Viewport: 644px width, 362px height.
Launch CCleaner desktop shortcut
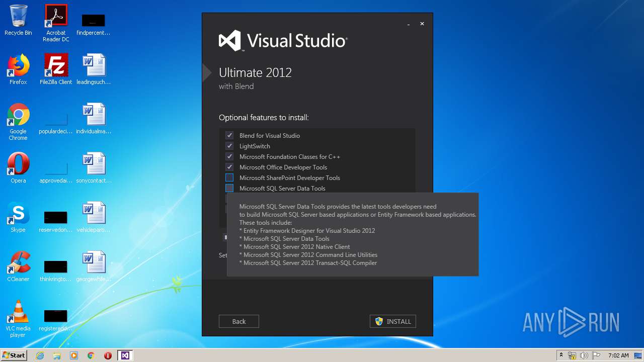coord(18,267)
